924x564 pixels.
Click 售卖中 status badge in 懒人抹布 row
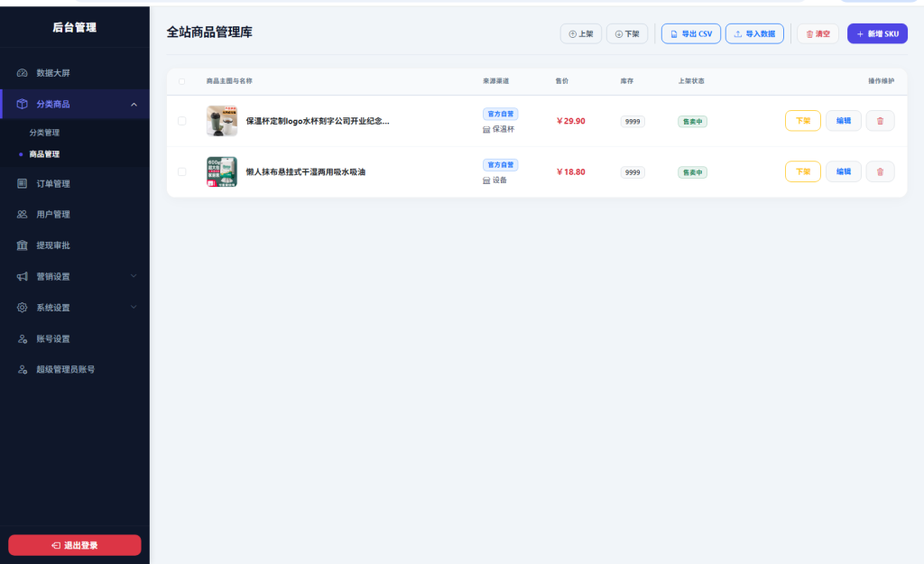[x=692, y=172]
